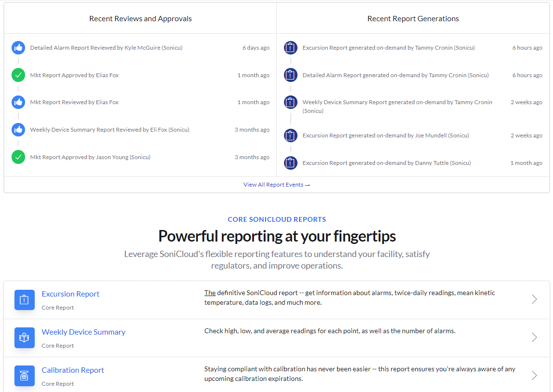Select 'Detailed Alarm Report Reviewed by Kyle McGuire' entry
Viewport: 553px width, 392px height.
click(106, 48)
